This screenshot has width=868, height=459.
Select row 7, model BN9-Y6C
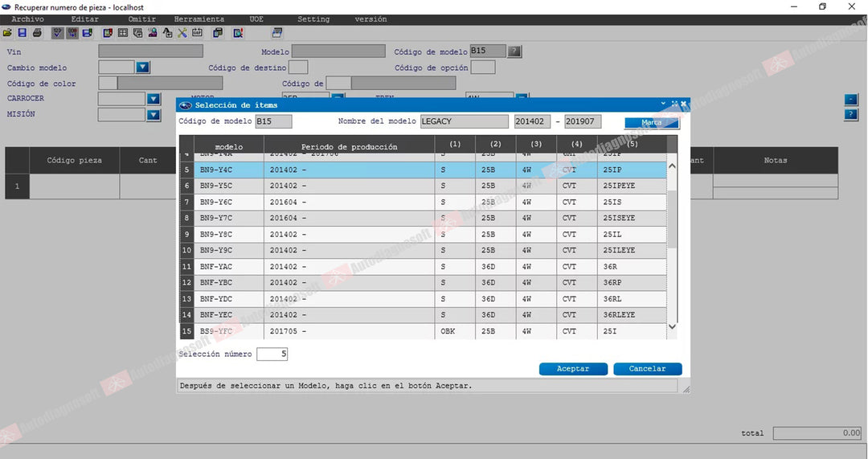click(x=423, y=202)
